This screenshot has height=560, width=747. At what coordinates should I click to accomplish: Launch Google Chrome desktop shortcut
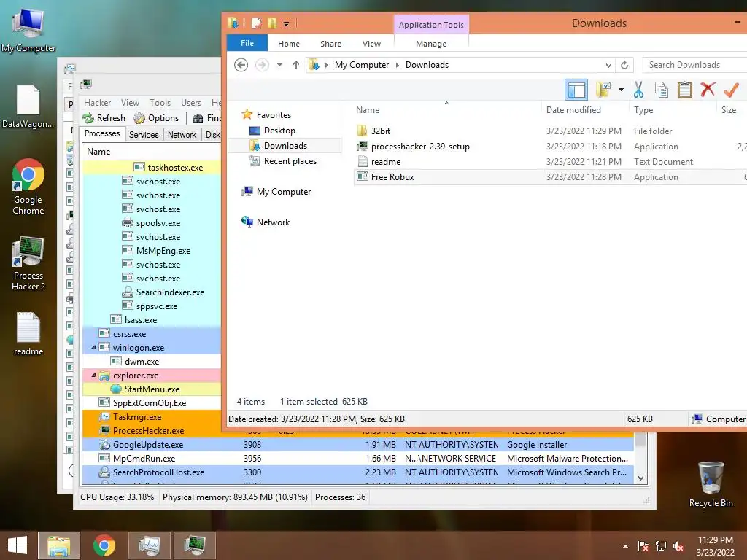tap(28, 187)
